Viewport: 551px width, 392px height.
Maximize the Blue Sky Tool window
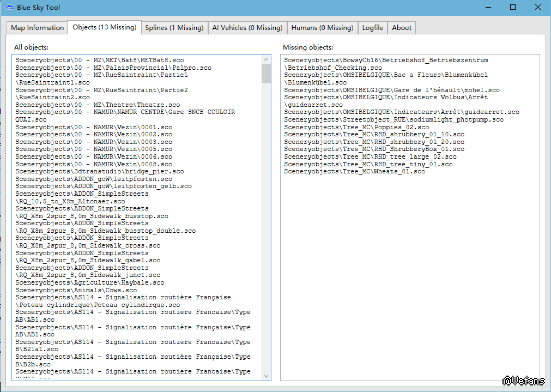tap(513, 8)
